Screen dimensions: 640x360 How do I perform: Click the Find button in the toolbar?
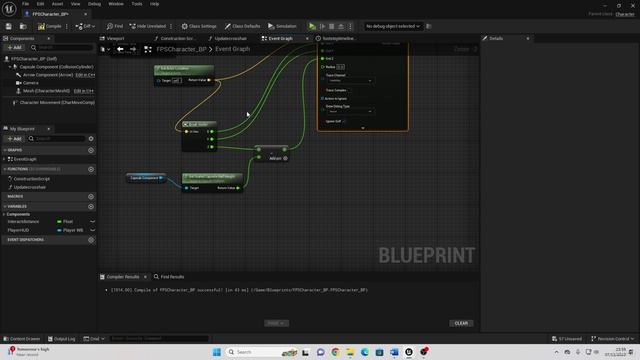pos(115,26)
